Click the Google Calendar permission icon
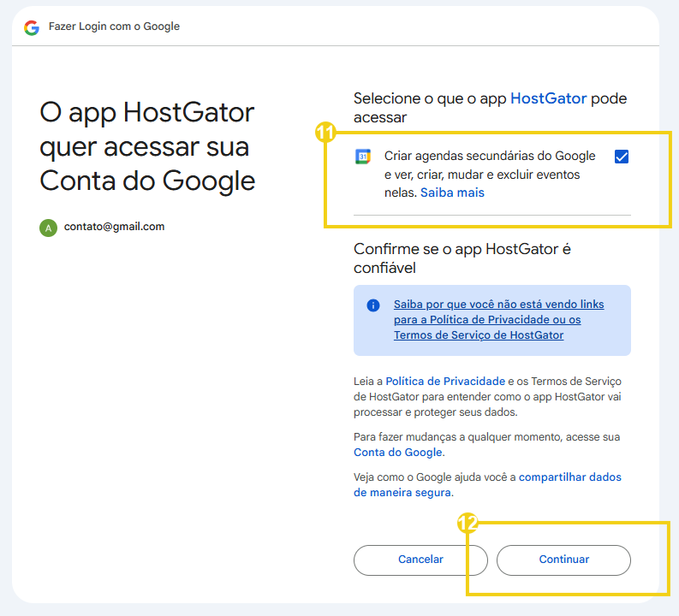This screenshot has width=679, height=616. (x=363, y=157)
